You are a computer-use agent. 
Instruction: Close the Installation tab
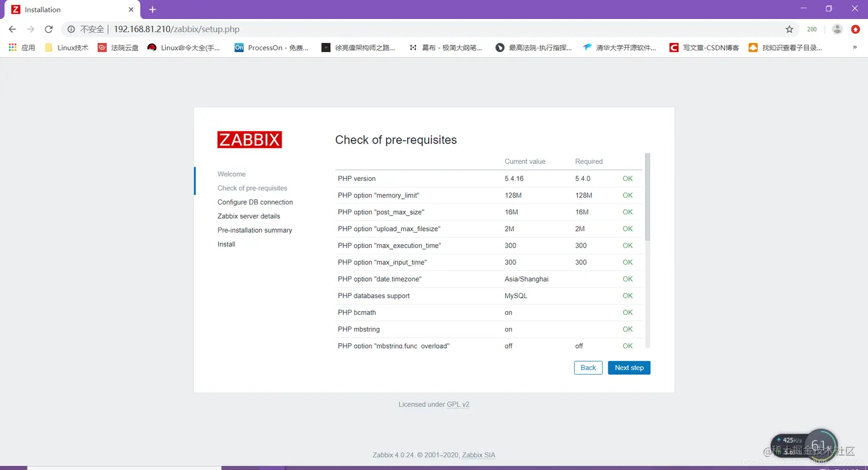[131, 10]
